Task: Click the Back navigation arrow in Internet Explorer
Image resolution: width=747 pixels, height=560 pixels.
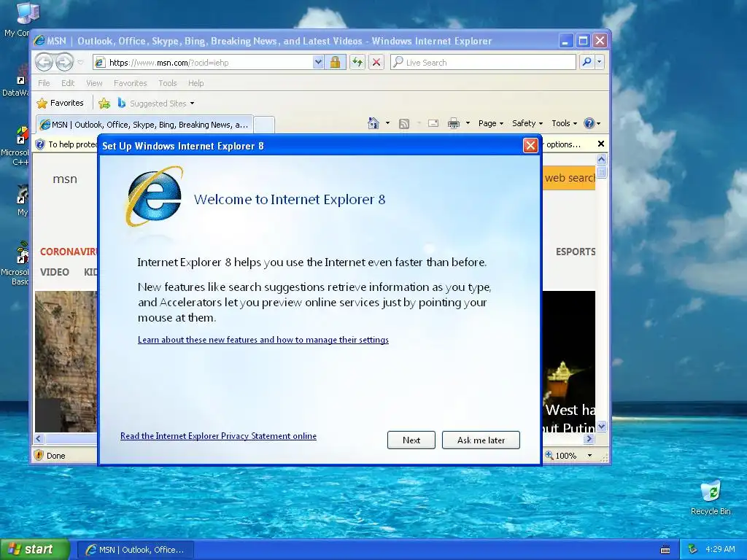Action: pyautogui.click(x=44, y=62)
